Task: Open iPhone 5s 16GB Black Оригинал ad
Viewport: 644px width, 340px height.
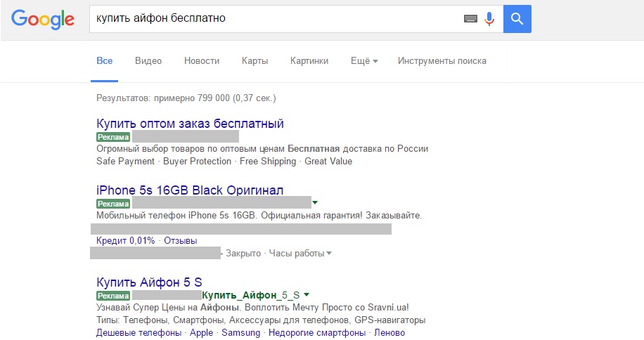Action: 190,190
